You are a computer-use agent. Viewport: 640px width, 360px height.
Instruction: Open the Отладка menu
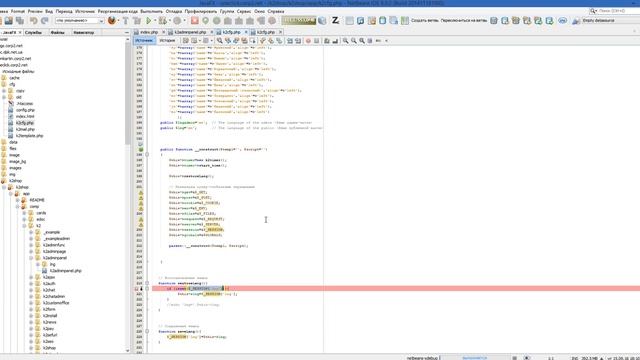(x=173, y=11)
